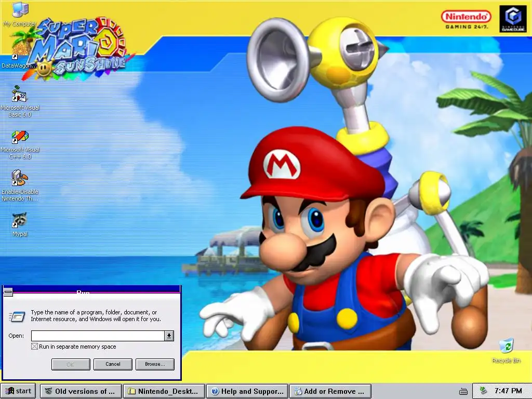Focus the Open text field in Run dialog
Viewport: 532px width, 399px height.
(x=98, y=336)
